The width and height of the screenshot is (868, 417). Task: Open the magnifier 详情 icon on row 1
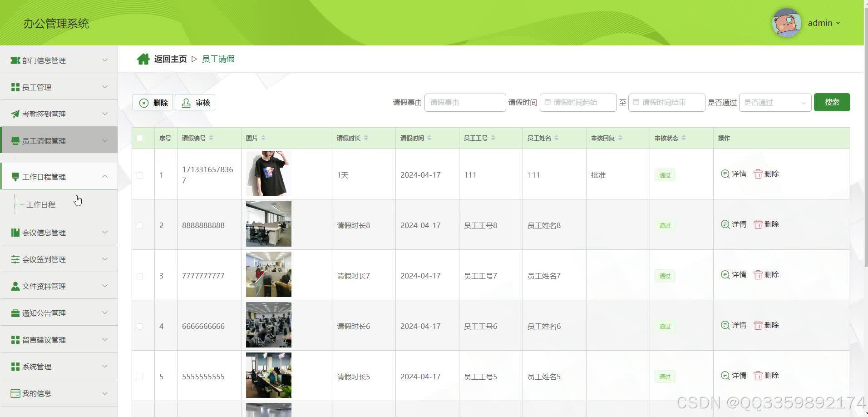pyautogui.click(x=725, y=174)
